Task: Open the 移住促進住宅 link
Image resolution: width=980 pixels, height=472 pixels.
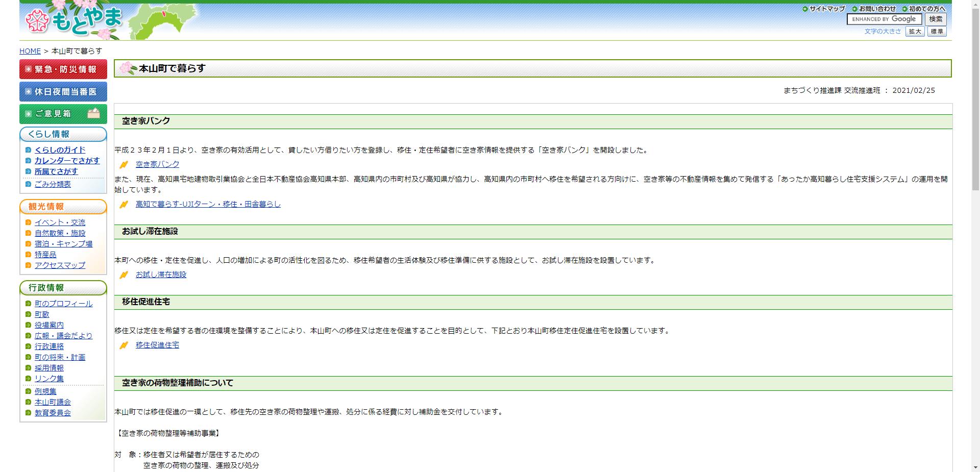Action: tap(157, 345)
